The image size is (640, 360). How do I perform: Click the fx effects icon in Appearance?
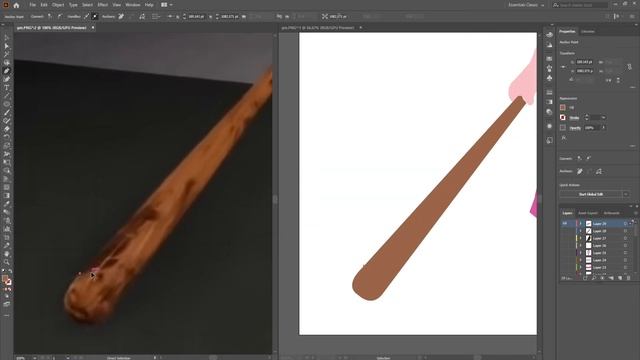[564, 138]
